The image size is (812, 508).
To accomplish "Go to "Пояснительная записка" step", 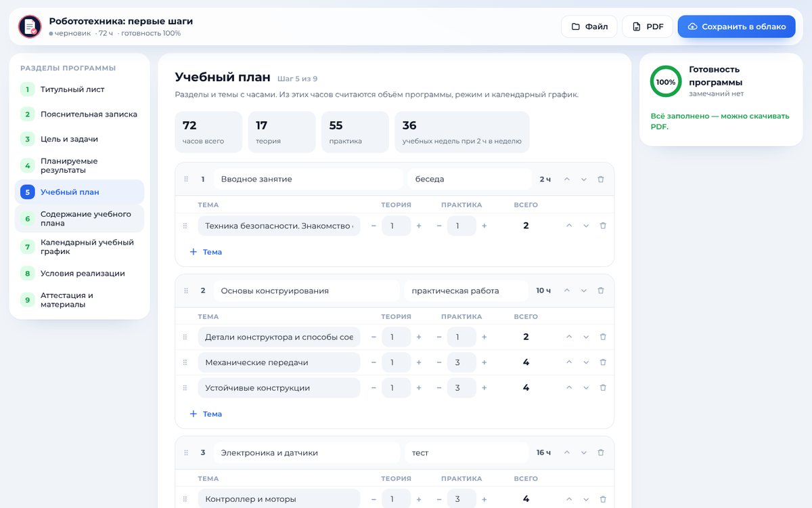I will [x=79, y=114].
